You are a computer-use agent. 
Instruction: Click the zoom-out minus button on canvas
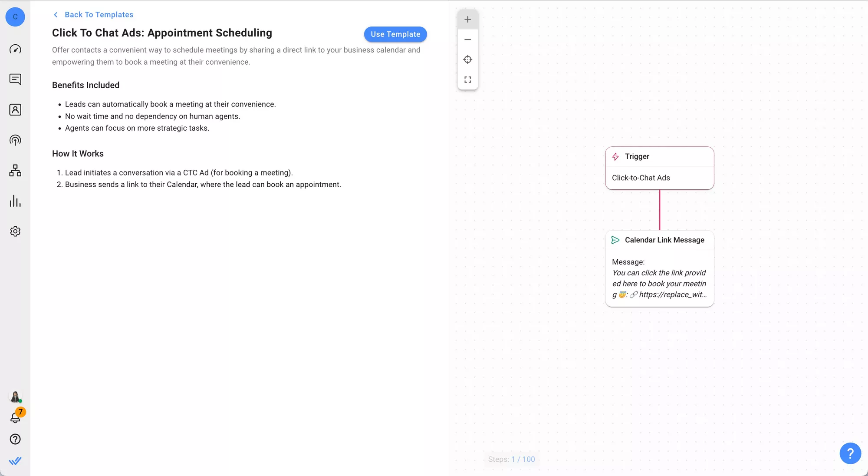(x=467, y=39)
